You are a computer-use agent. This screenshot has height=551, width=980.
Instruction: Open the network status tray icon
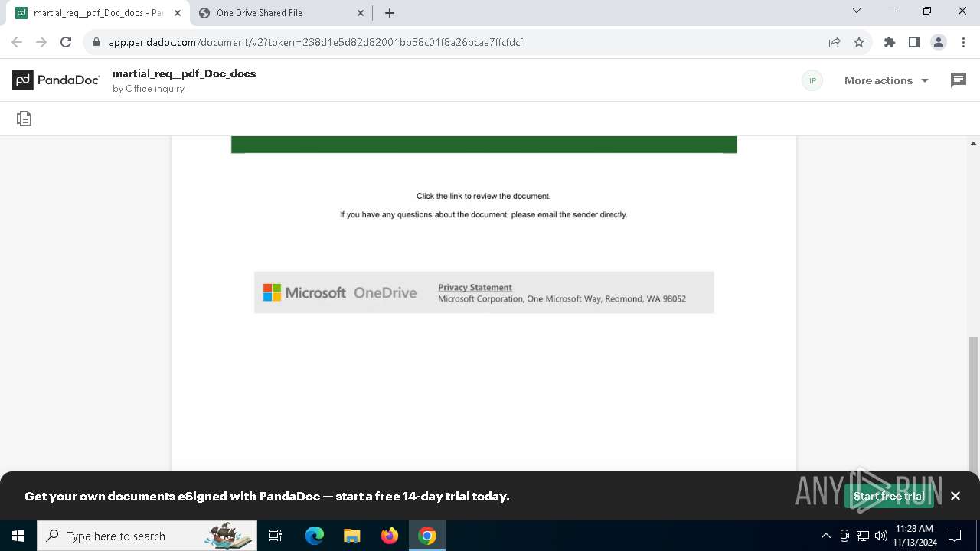coord(863,536)
